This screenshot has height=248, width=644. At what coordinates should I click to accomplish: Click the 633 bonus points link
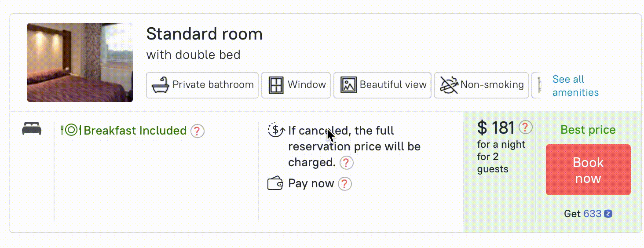click(592, 214)
